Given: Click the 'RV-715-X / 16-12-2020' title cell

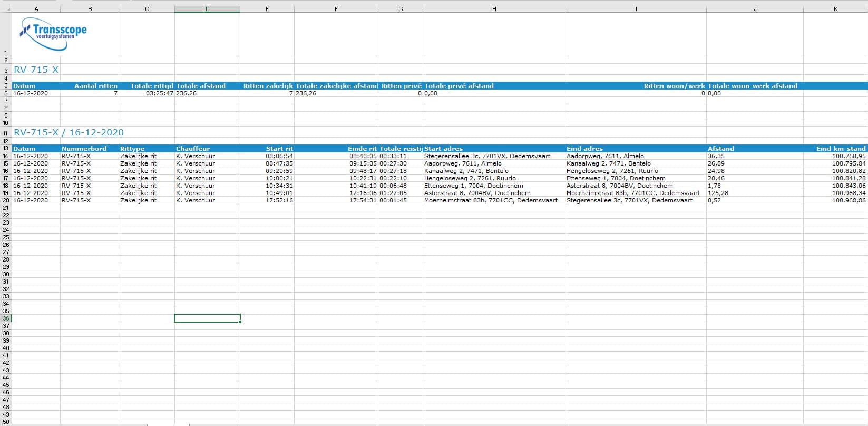Looking at the screenshot, I should click(x=69, y=132).
